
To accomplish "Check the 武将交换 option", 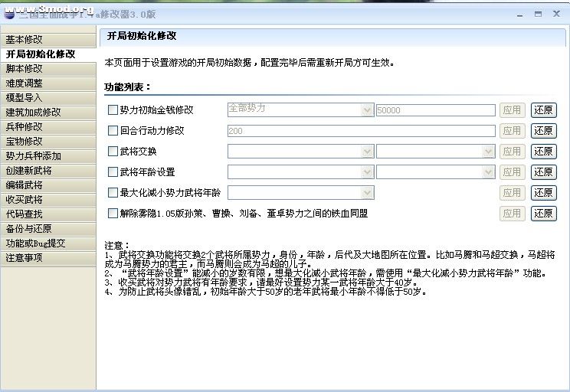I will pyautogui.click(x=113, y=152).
